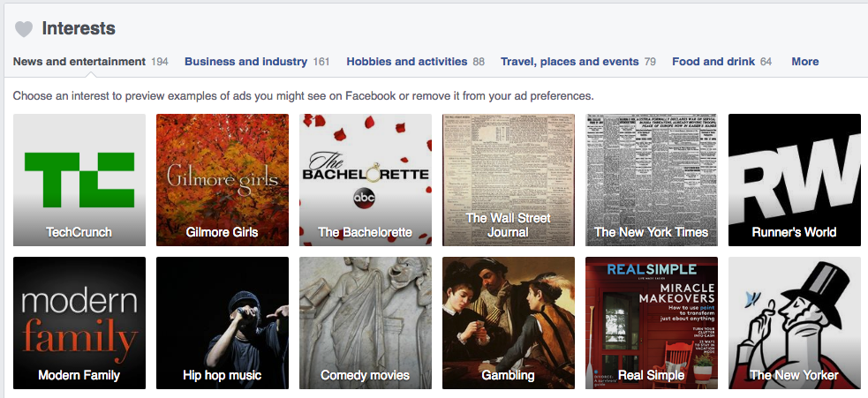This screenshot has height=398, width=868.
Task: Choose the Gambling interest tile
Action: coord(509,323)
